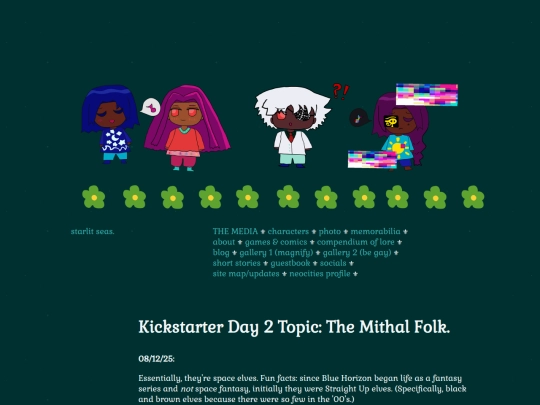Click the first green flower in divider
The height and width of the screenshot is (405, 540).
[94, 197]
